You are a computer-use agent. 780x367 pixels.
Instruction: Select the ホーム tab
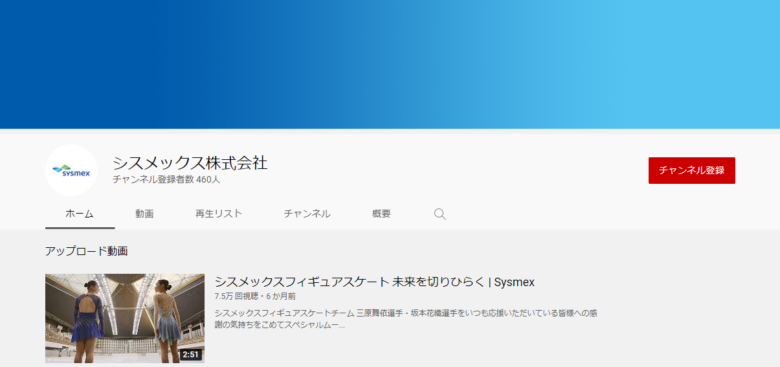pyautogui.click(x=80, y=214)
